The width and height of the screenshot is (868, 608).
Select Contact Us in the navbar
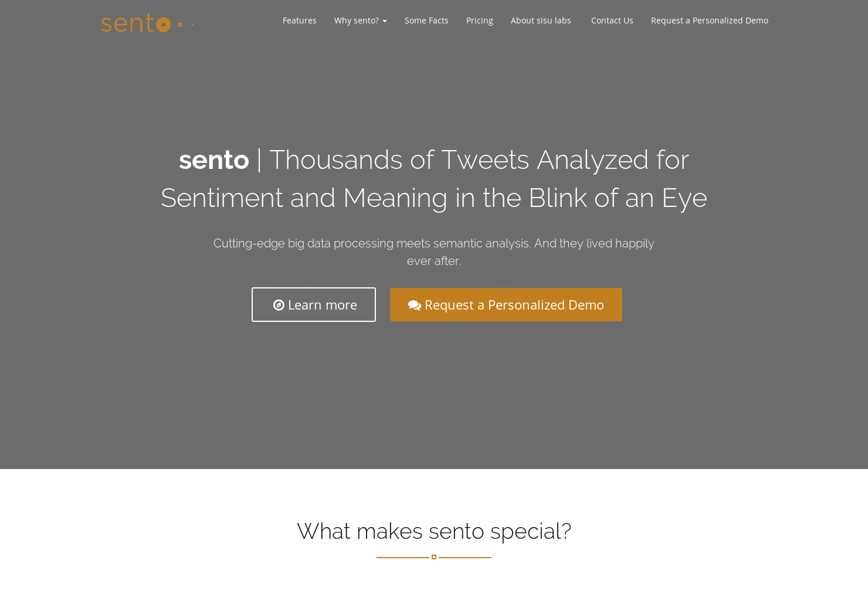612,21
